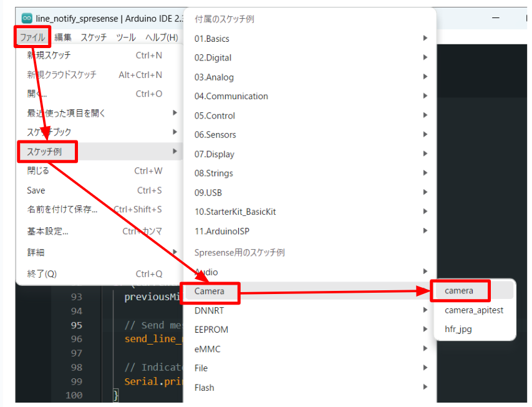Expand the 最近使った項目を開く submenu
The width and height of the screenshot is (532, 407).
[66, 113]
